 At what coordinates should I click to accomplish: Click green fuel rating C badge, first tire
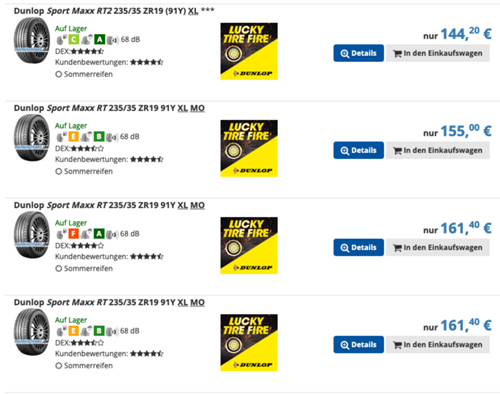click(x=73, y=40)
